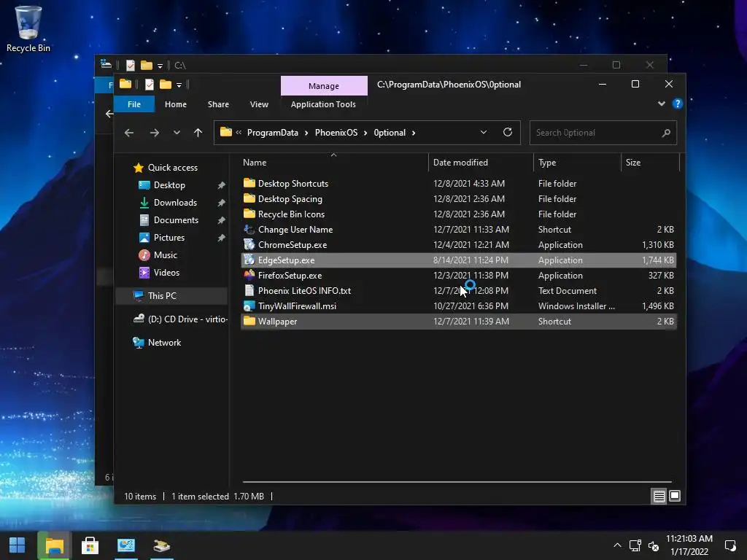Expand the chevron after ProgramData breadcrumb
747x560 pixels.
coord(306,133)
